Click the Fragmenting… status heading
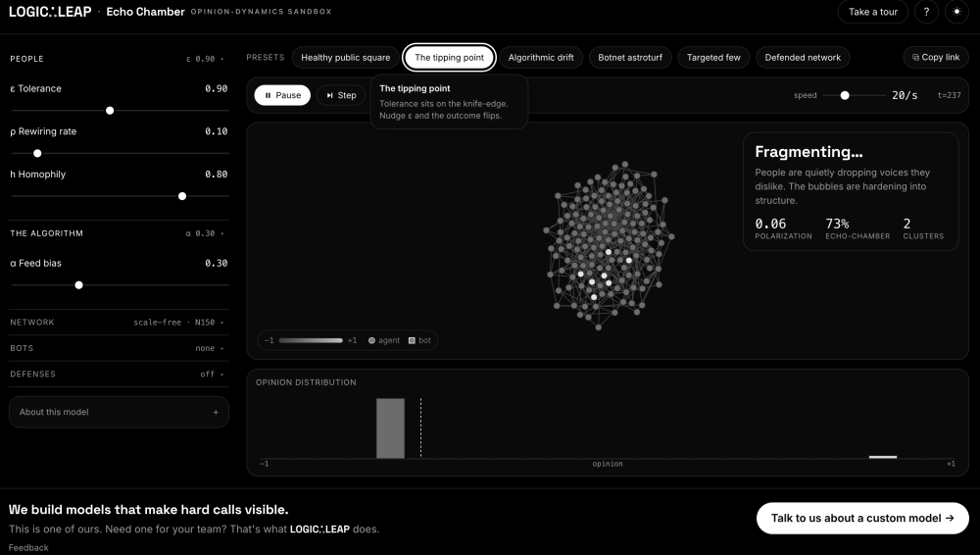This screenshot has width=980, height=555. pyautogui.click(x=808, y=152)
